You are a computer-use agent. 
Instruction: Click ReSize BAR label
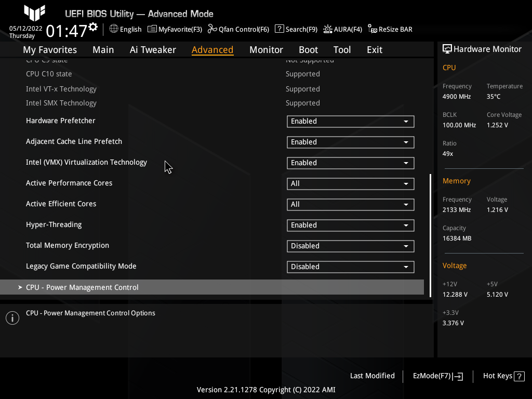pos(395,30)
